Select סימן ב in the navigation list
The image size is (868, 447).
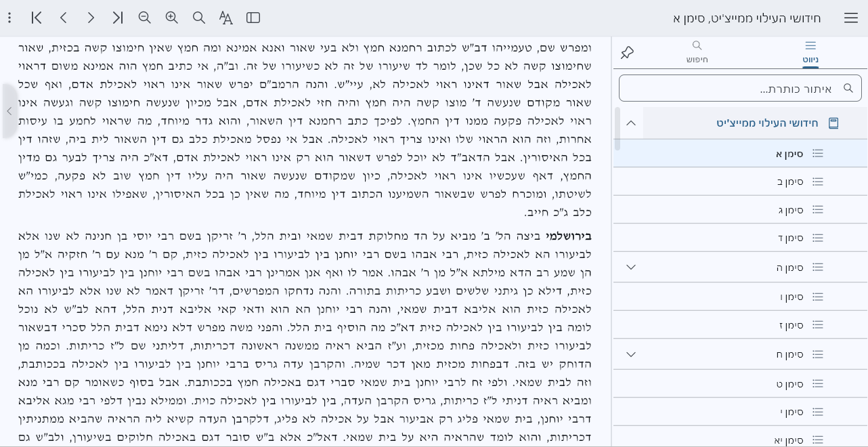click(792, 181)
